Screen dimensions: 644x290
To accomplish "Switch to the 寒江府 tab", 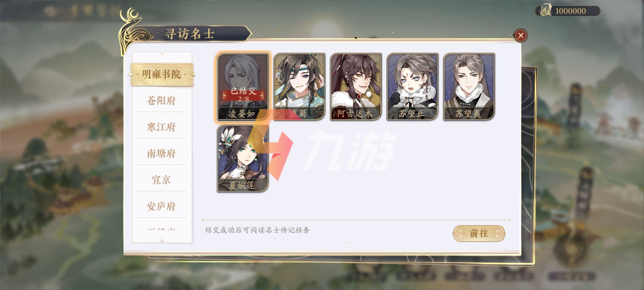I will 161,127.
